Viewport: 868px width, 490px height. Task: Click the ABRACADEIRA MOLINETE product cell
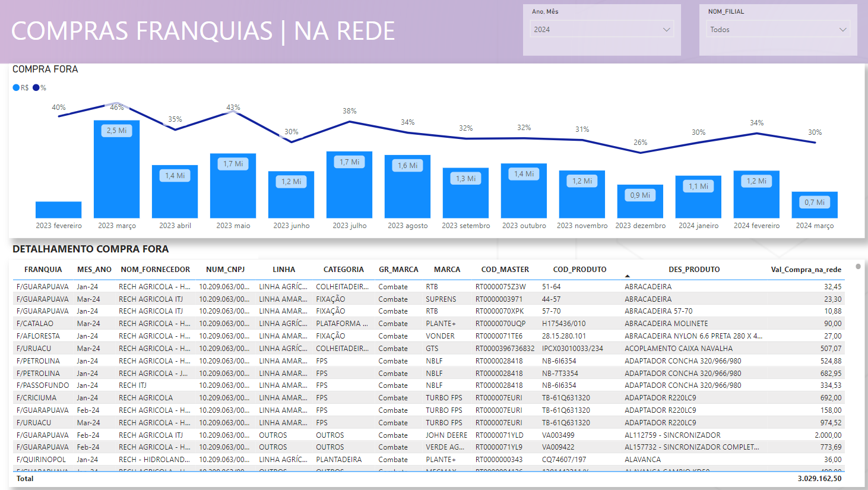click(666, 324)
